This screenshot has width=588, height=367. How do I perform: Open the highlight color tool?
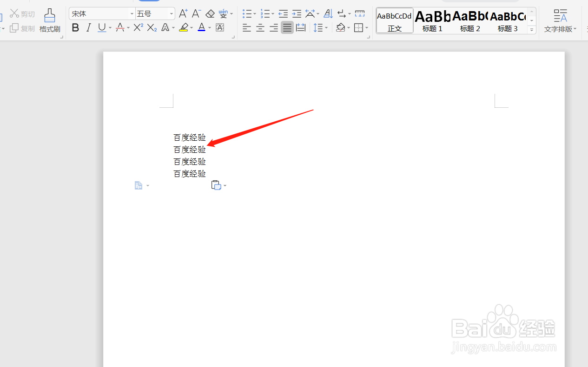pos(184,27)
